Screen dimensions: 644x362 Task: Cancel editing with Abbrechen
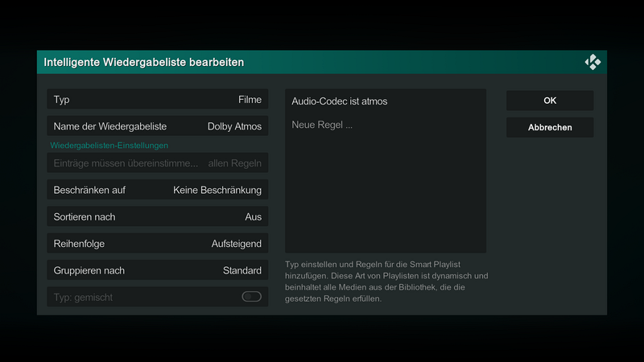[x=550, y=127]
